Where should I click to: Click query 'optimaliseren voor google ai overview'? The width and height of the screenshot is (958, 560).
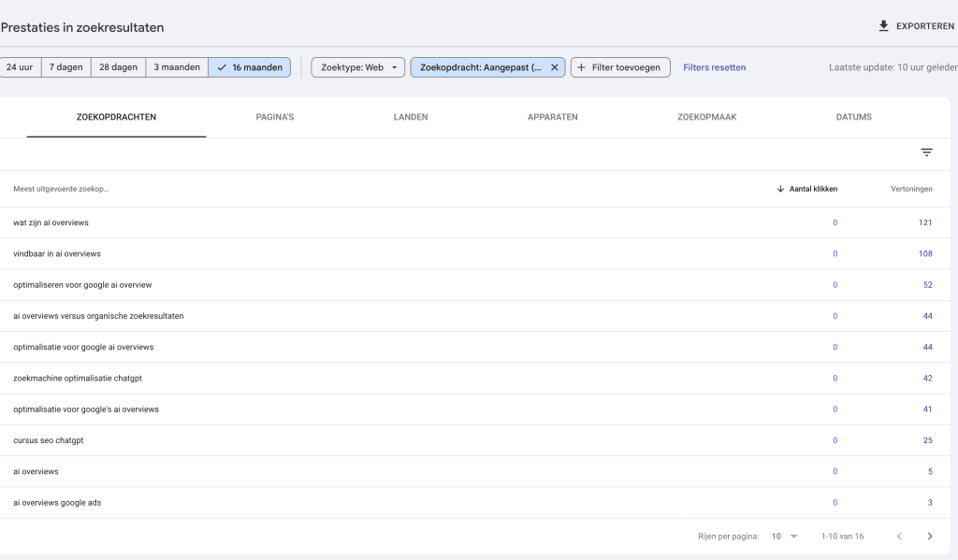point(82,285)
